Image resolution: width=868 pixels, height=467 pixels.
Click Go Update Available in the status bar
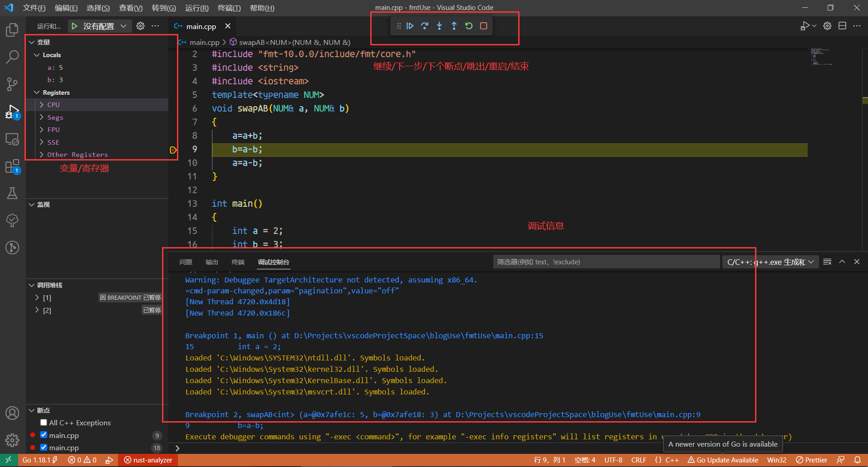[723, 460]
